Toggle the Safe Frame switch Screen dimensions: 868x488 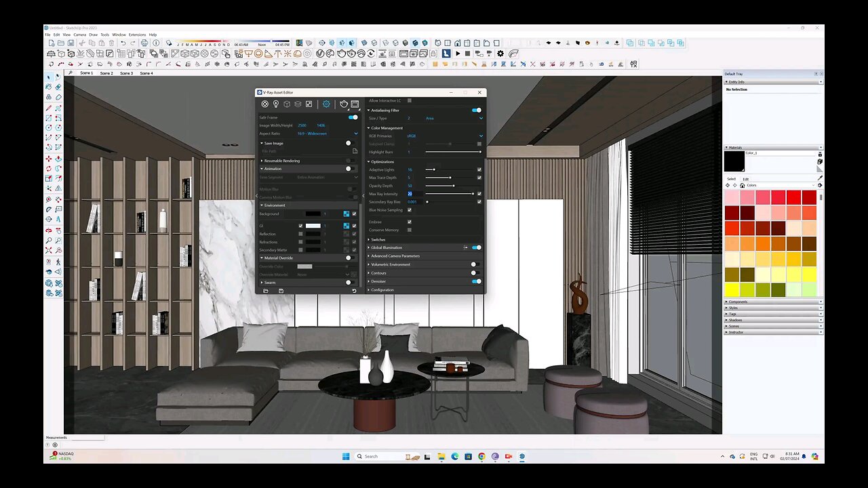pyautogui.click(x=353, y=117)
